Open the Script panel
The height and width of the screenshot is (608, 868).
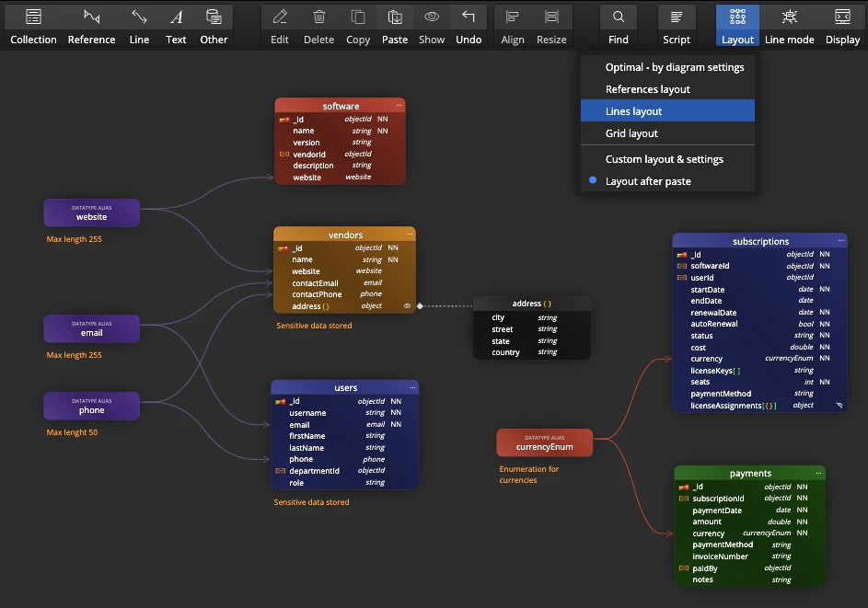point(677,26)
